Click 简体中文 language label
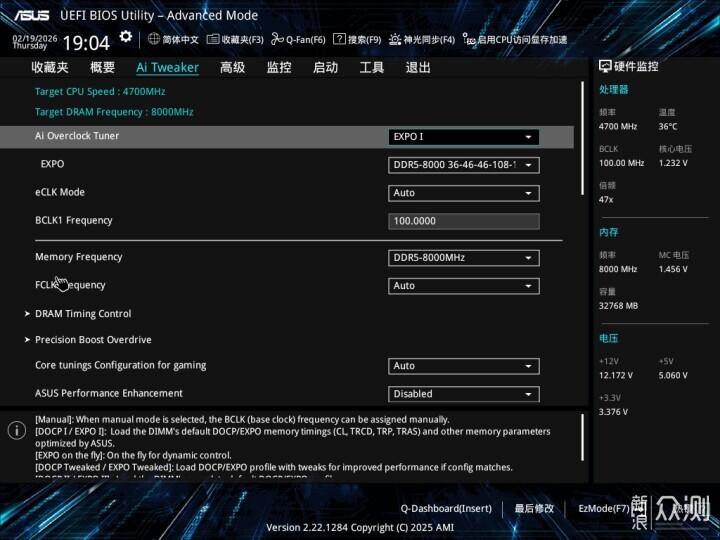The width and height of the screenshot is (720, 540). click(180, 39)
